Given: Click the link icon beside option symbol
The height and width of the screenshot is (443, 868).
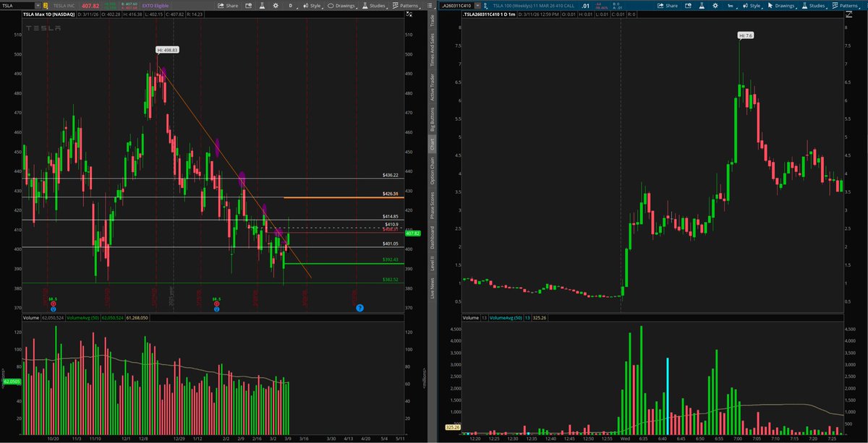Looking at the screenshot, I should [485, 6].
